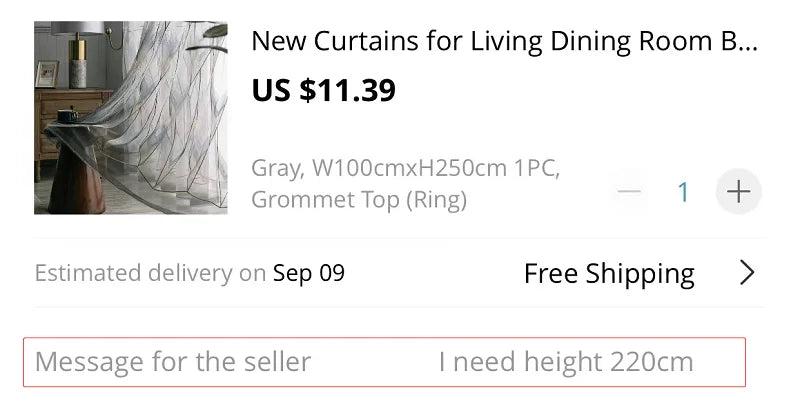Focus the empty middle of the seller message box
Screen dimensions: 800x411
pos(375,361)
